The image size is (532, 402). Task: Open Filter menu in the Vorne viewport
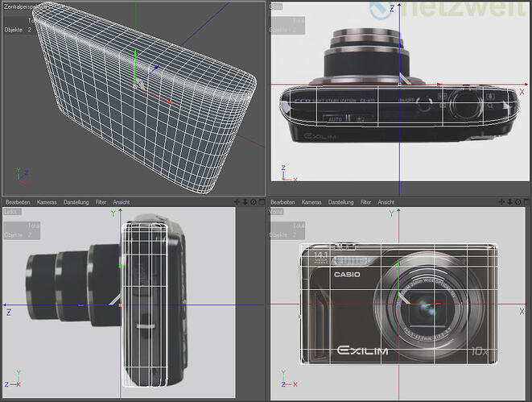click(365, 202)
